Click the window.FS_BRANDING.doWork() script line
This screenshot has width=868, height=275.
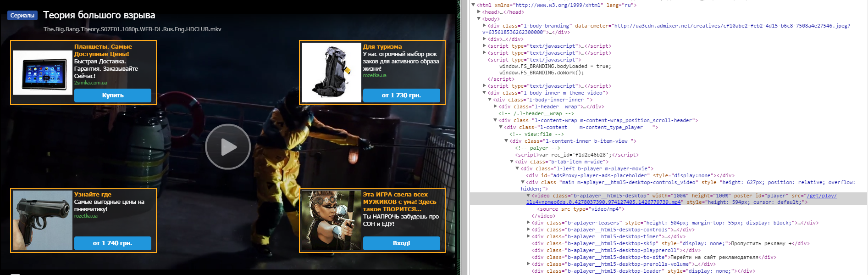542,73
